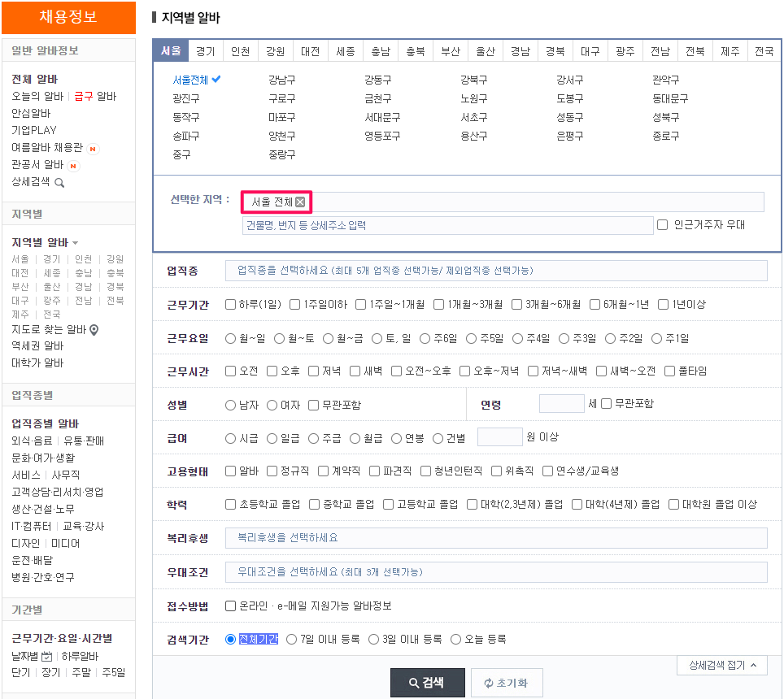Switch to the 제주 region tab
Viewport: 784px width, 699px height.
pyautogui.click(x=730, y=51)
